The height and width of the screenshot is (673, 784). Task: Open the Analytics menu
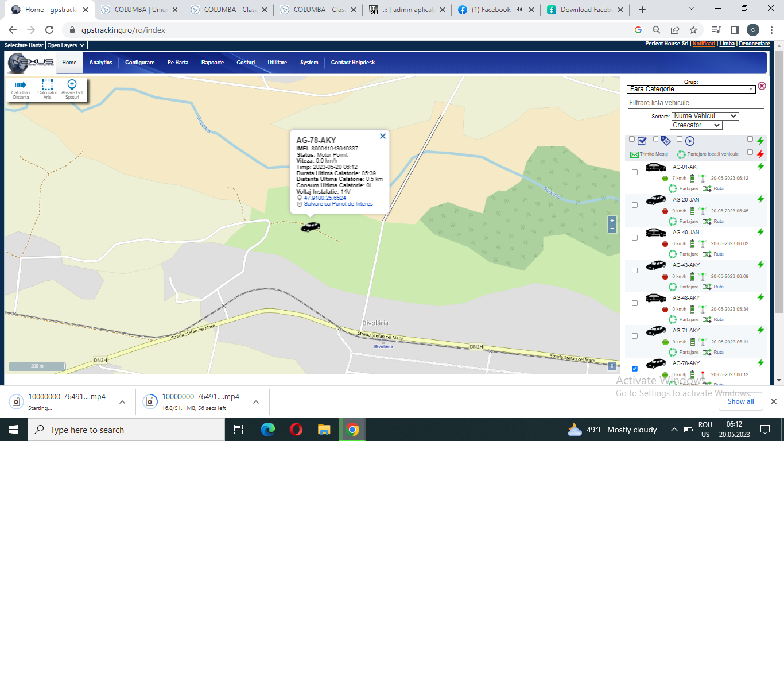point(101,63)
